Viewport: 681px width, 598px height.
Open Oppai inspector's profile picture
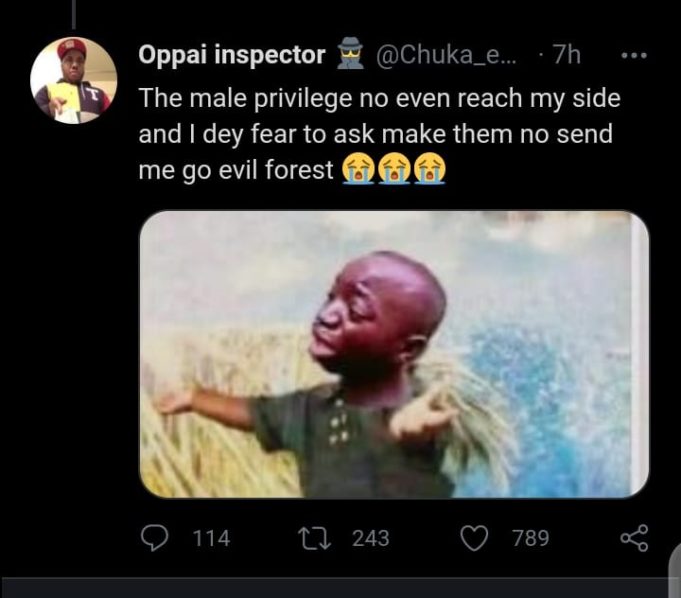click(x=74, y=80)
